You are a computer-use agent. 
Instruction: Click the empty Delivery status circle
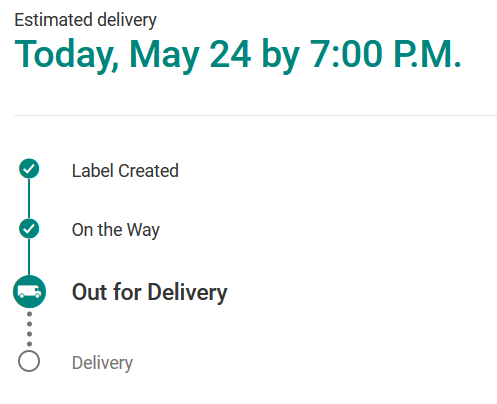[29, 361]
